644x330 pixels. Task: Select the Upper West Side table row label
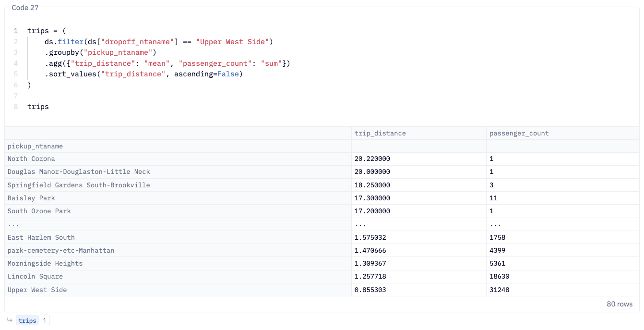(x=37, y=290)
